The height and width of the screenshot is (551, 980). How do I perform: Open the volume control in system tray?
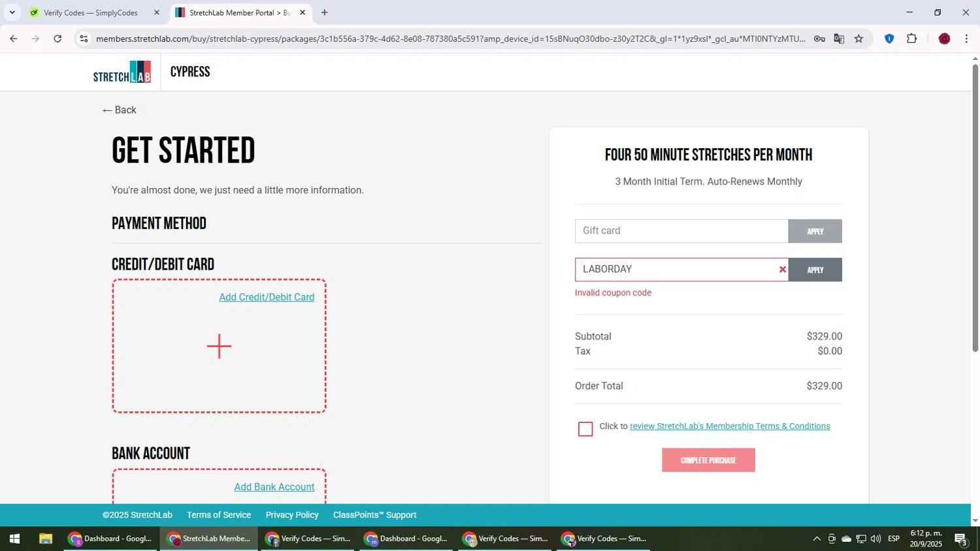[x=875, y=539]
